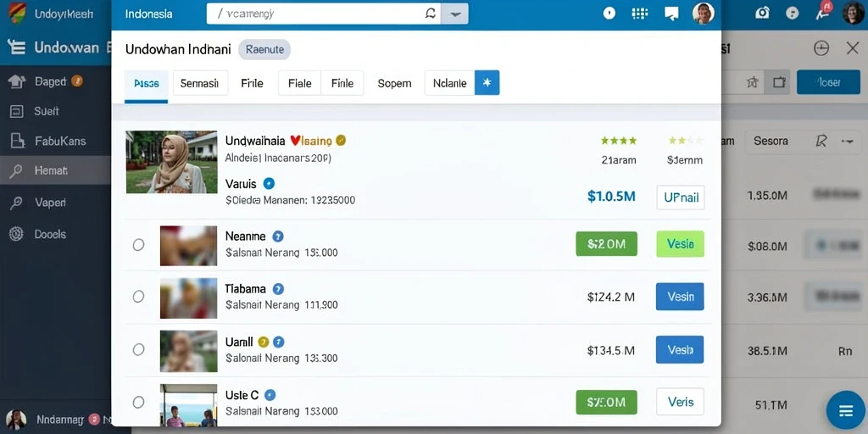This screenshot has width=868, height=434.
Task: Open the blue floating menu button
Action: pos(845,410)
